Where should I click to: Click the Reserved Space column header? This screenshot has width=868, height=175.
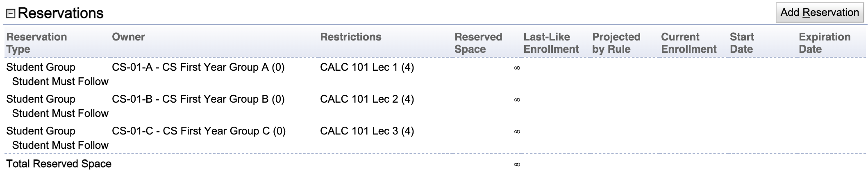(478, 43)
